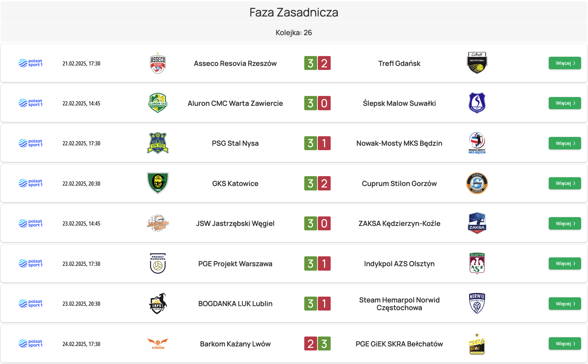The image size is (588, 364).
Task: Click the Aluron CMC Warta Zawiercie logo
Action: (x=158, y=103)
